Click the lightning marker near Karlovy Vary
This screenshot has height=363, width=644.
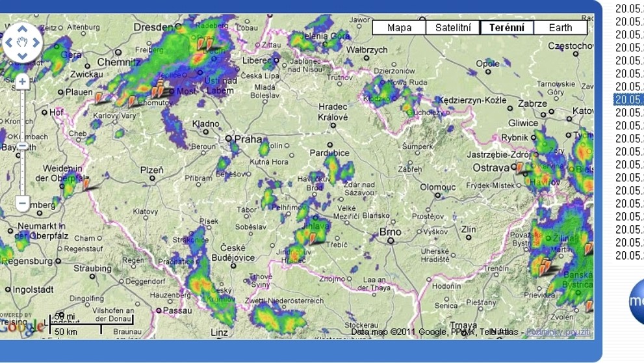(x=98, y=98)
